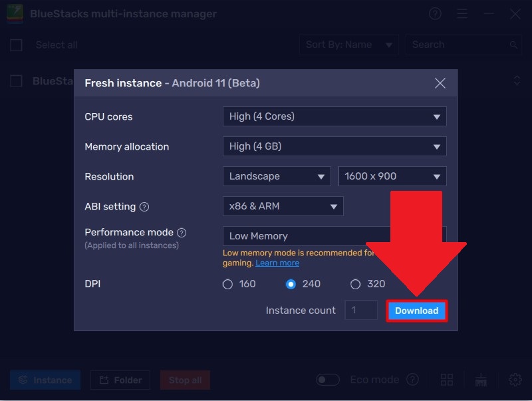
Task: Click the help icon beside ABI setting
Action: click(144, 207)
